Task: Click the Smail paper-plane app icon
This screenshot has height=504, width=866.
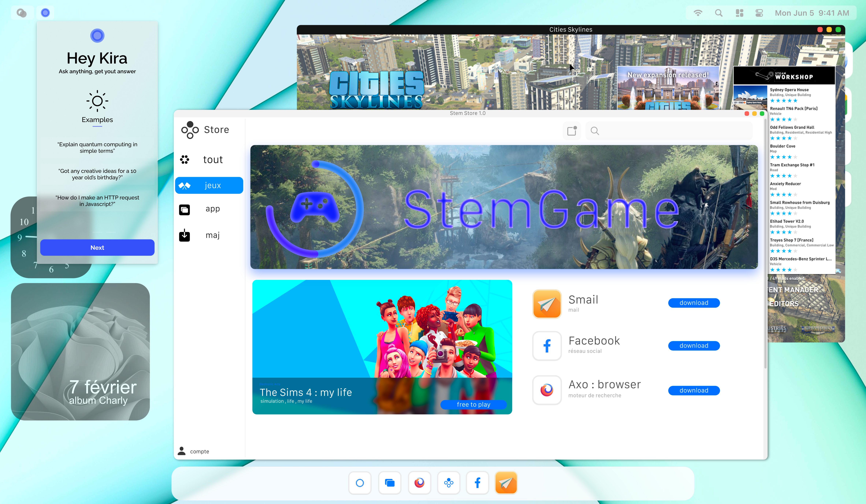Action: (x=546, y=304)
